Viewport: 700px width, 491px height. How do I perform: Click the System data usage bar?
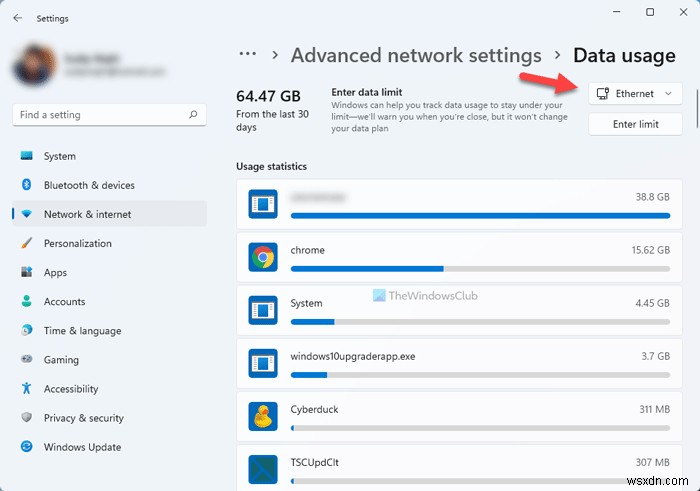click(480, 322)
